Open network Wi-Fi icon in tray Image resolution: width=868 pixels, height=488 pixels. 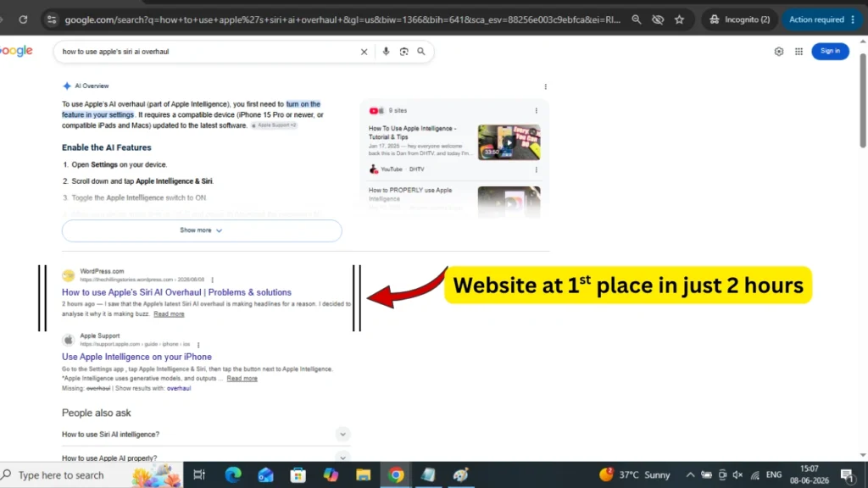tap(755, 474)
